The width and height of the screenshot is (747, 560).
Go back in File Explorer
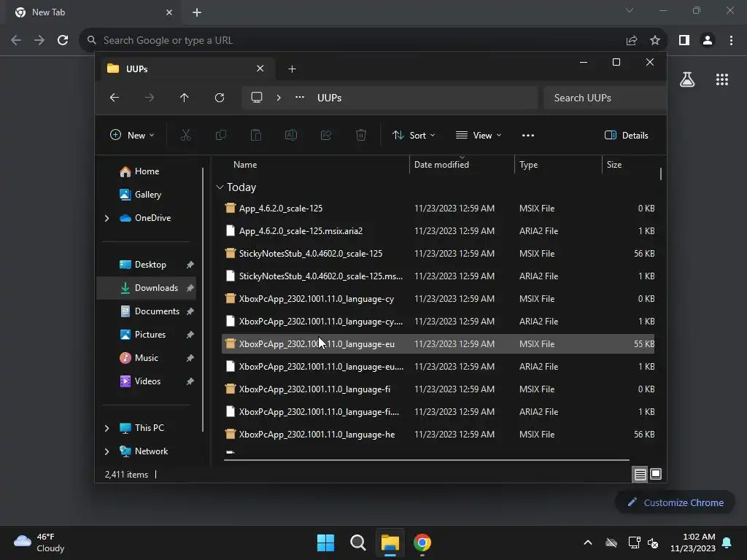point(115,98)
